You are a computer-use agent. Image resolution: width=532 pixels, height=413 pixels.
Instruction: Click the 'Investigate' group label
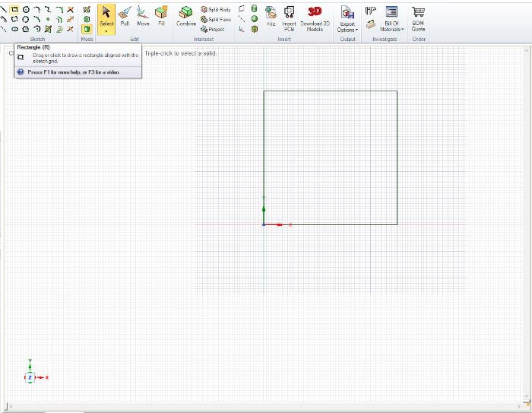(x=385, y=39)
